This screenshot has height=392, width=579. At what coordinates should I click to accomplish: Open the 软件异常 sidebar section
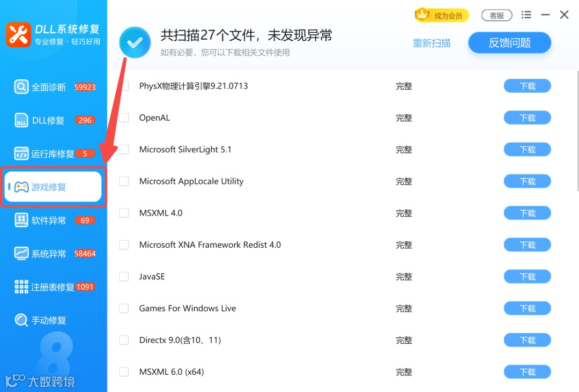[54, 220]
